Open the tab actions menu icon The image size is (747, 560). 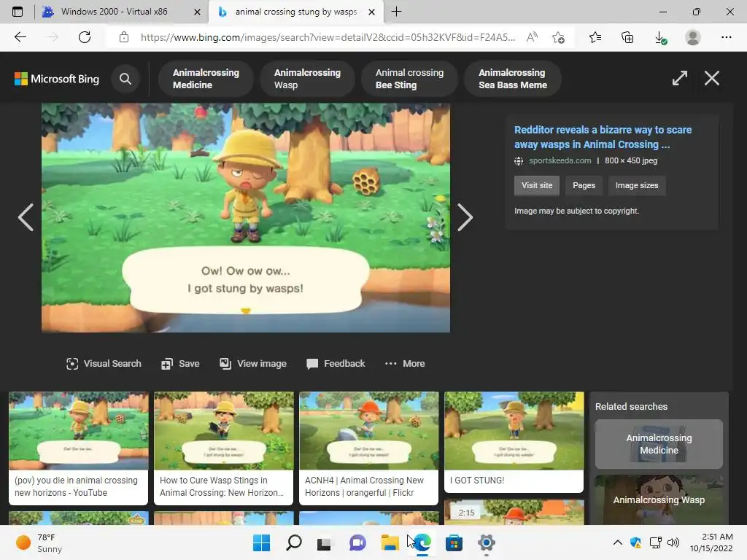pyautogui.click(x=18, y=12)
